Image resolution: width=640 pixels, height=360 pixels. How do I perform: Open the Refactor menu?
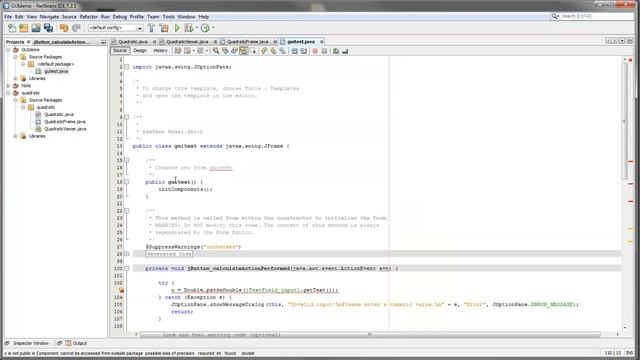tap(89, 17)
